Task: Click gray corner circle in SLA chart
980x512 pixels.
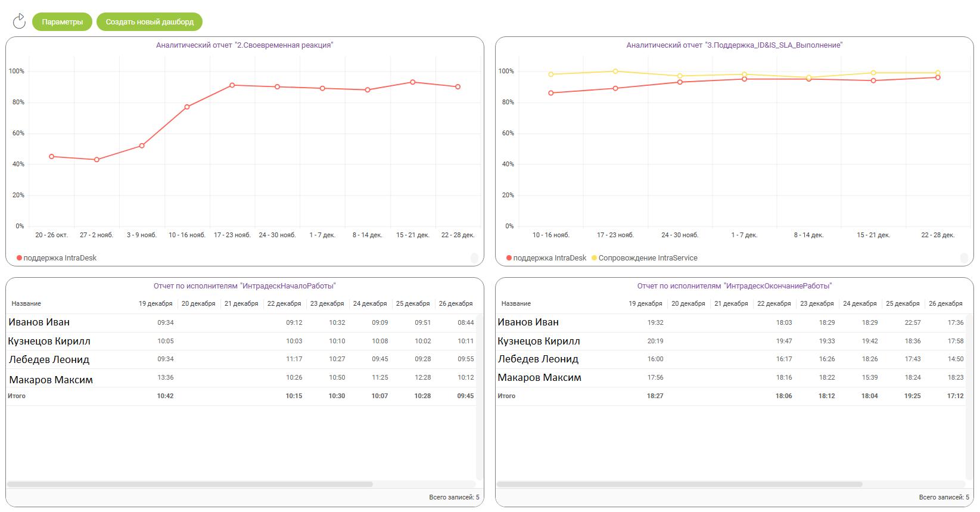Action: click(964, 257)
